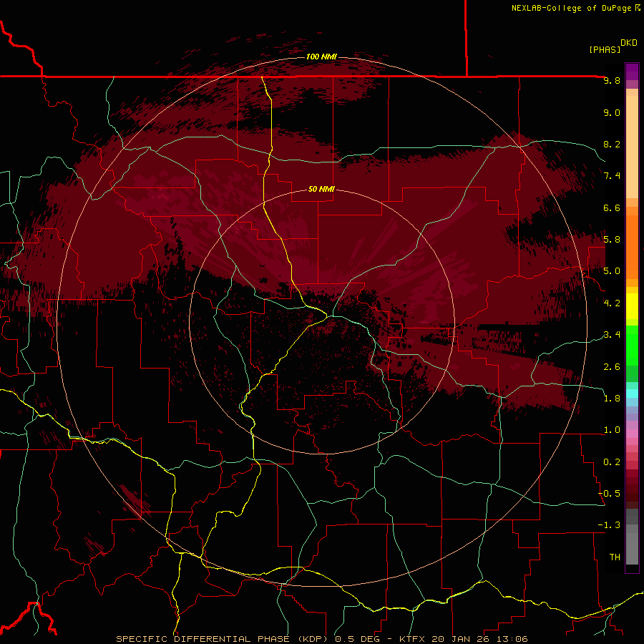Click the 4.2 legend value
644x644 pixels.
click(x=612, y=303)
